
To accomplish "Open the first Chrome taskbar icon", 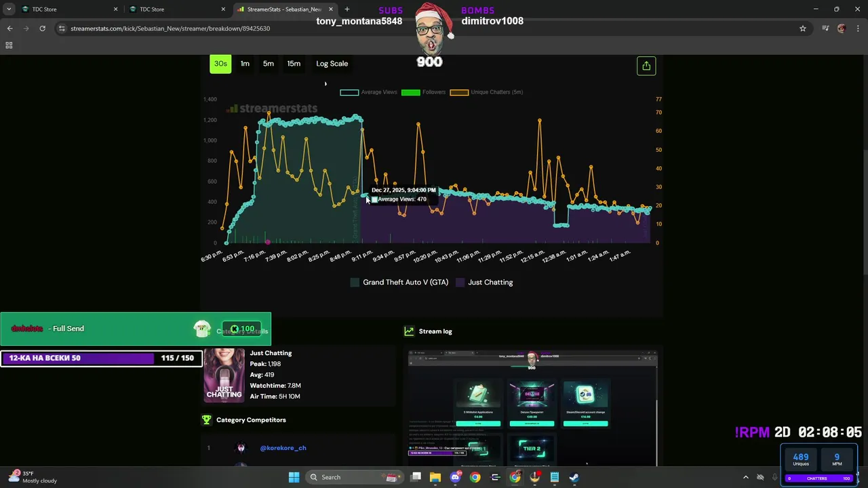I will click(475, 477).
